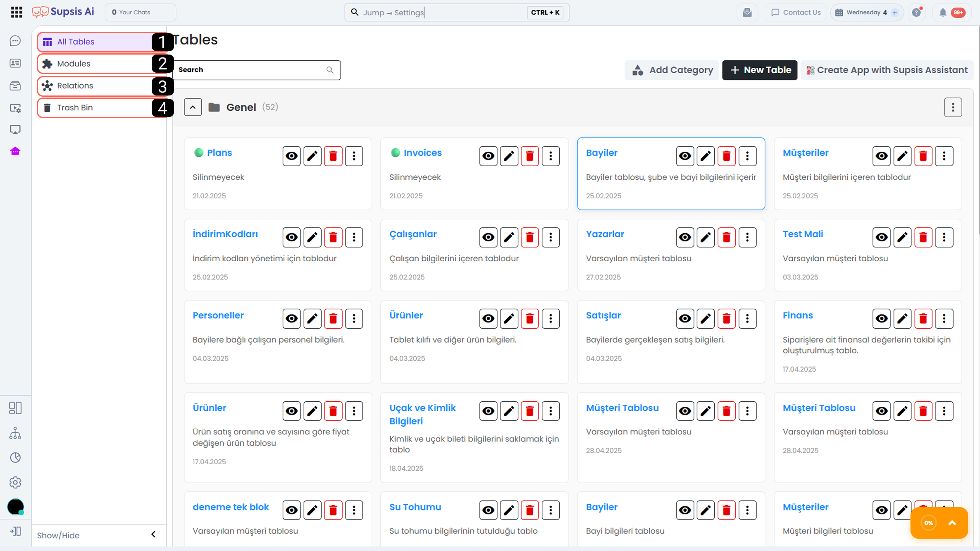This screenshot has height=551, width=980.
Task: Open more options for Plans table
Action: pyautogui.click(x=354, y=156)
